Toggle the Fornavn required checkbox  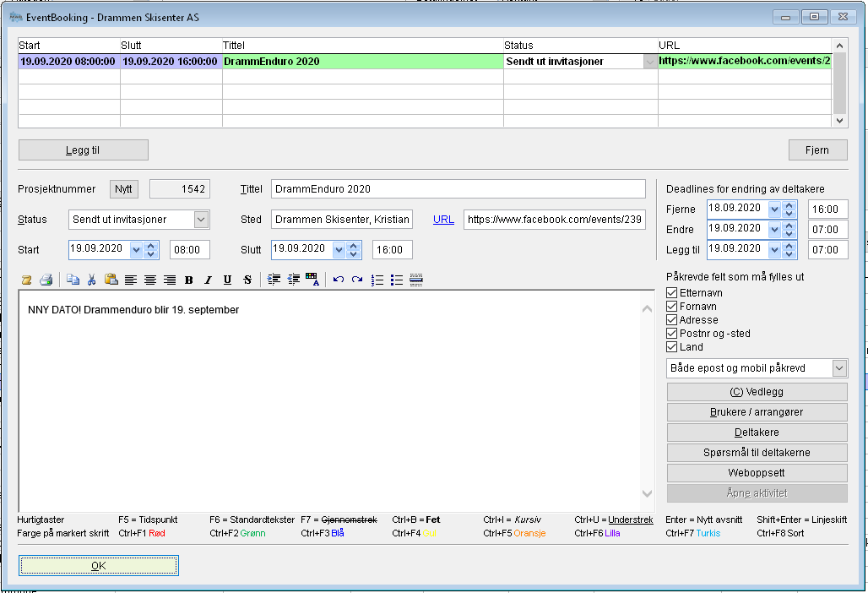[671, 307]
